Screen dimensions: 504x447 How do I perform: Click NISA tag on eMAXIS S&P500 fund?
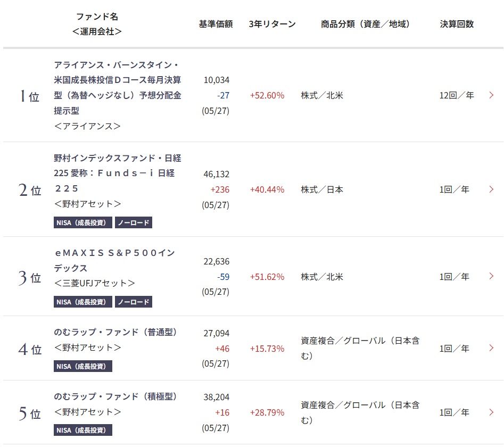click(83, 302)
